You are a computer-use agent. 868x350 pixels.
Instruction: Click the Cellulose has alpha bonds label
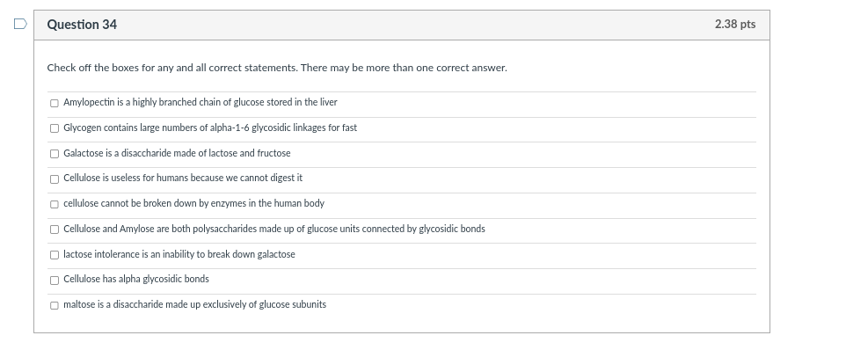(136, 279)
